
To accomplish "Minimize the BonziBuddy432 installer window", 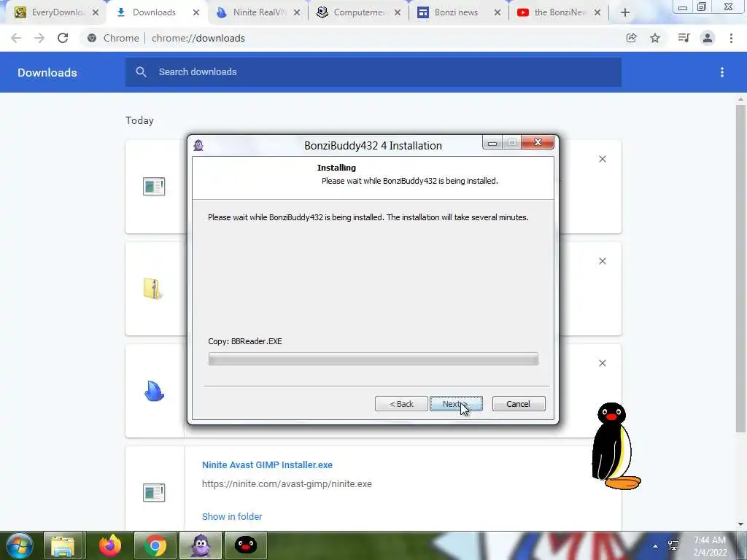I will pos(492,142).
